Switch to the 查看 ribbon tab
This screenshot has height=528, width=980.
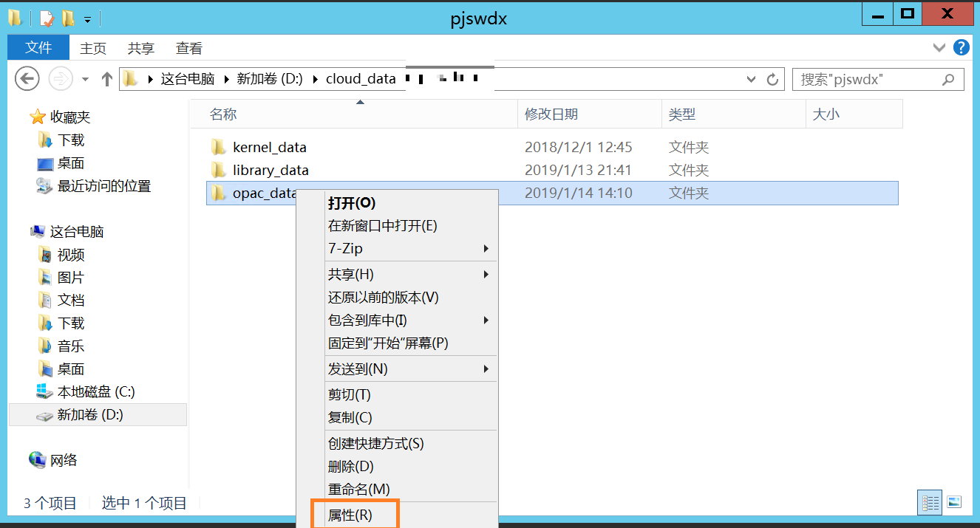(189, 48)
